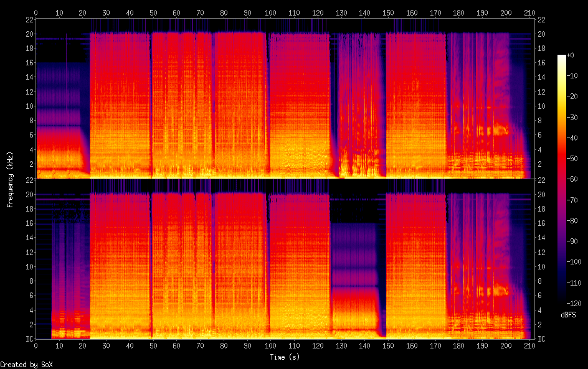Pick the '-60' color scale label
The width and height of the screenshot is (588, 369).
(x=572, y=179)
